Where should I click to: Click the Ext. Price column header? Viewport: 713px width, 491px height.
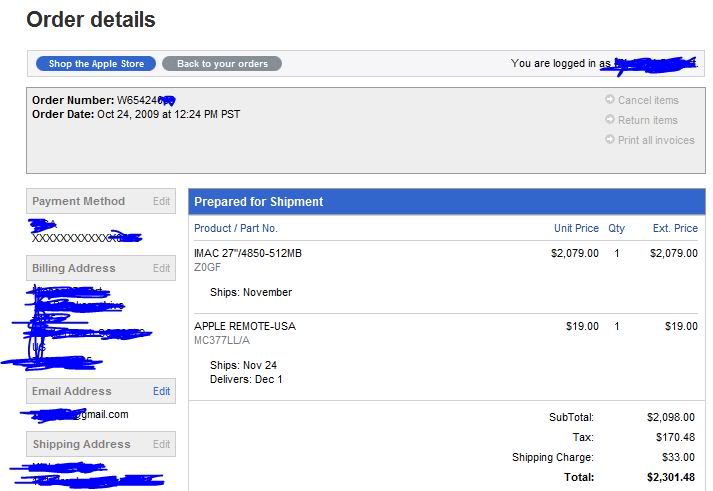pos(675,229)
